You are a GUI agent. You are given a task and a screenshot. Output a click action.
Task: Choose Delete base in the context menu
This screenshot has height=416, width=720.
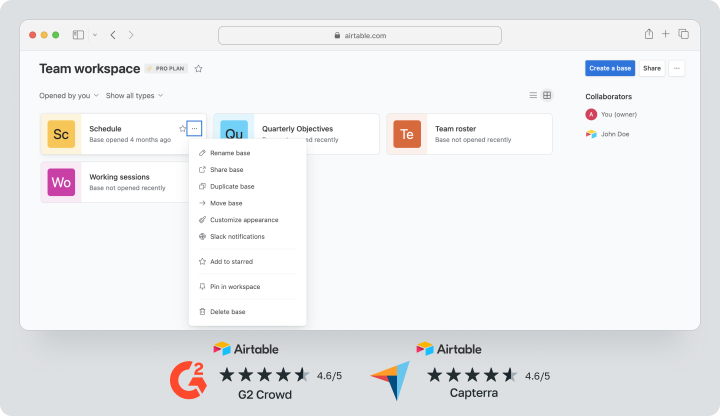tap(227, 312)
